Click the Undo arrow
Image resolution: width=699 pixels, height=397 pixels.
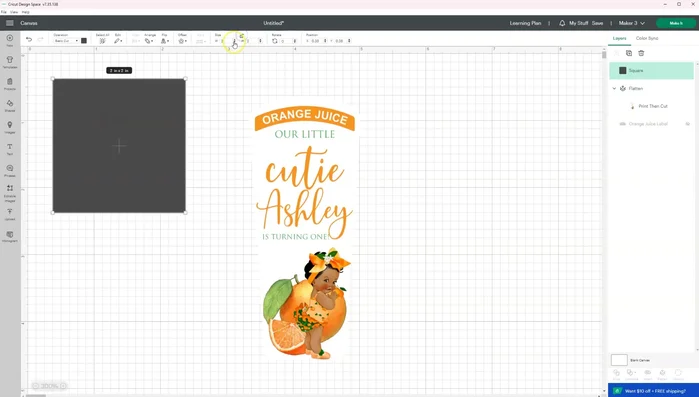29,40
